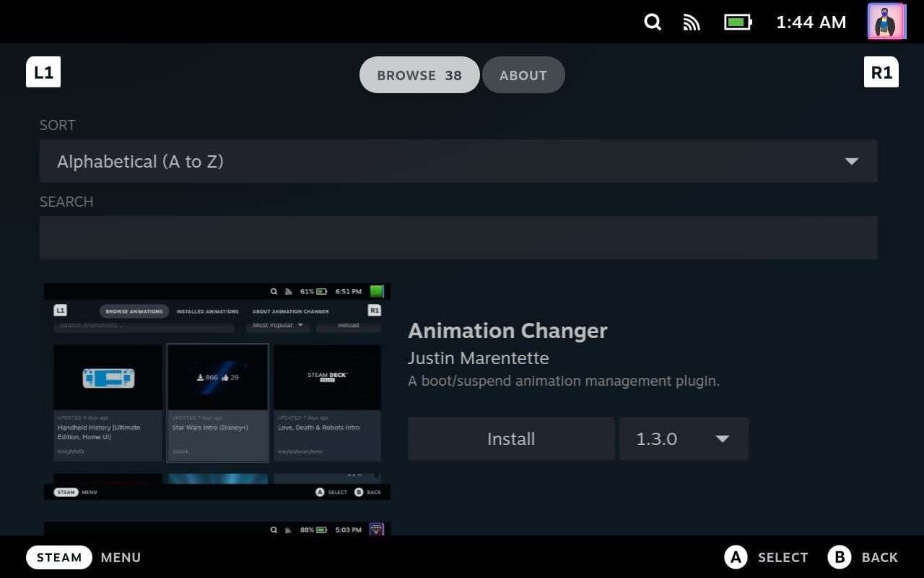This screenshot has height=578, width=924.
Task: Select the Animation Changer title text
Action: click(507, 331)
